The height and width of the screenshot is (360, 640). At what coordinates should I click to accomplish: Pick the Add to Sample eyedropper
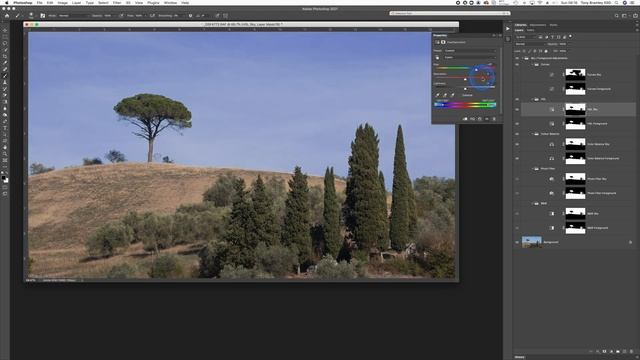445,95
